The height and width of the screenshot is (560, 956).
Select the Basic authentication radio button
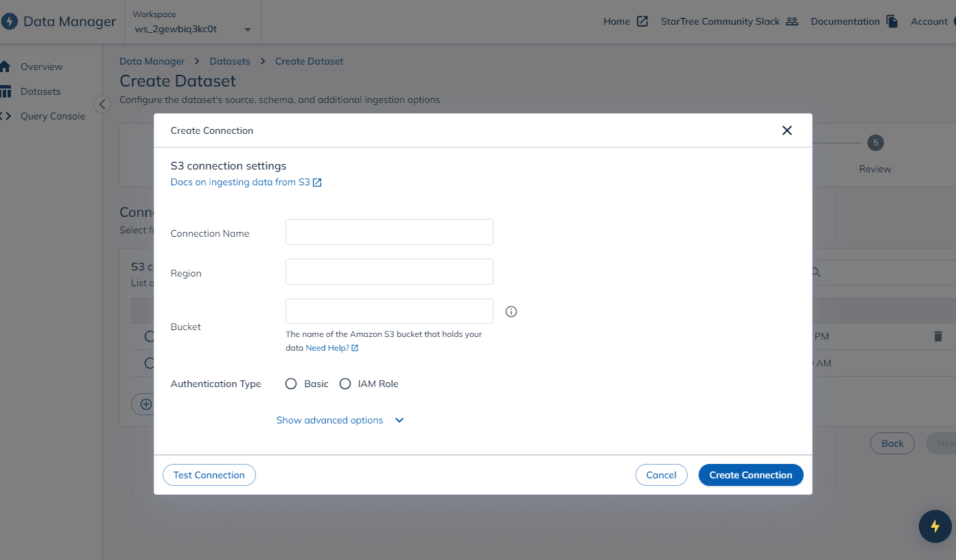[291, 384]
